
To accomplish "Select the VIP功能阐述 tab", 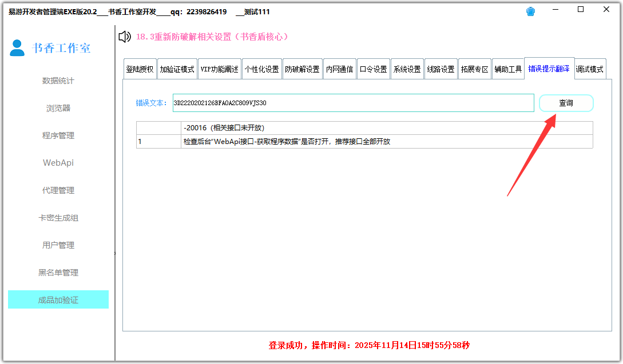I will click(220, 69).
